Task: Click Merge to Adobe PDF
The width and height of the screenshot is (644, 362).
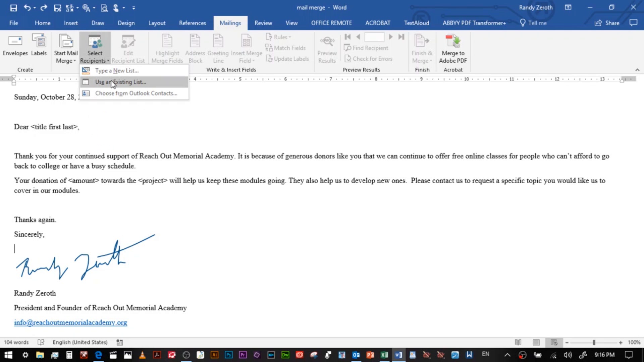Action: [452, 48]
